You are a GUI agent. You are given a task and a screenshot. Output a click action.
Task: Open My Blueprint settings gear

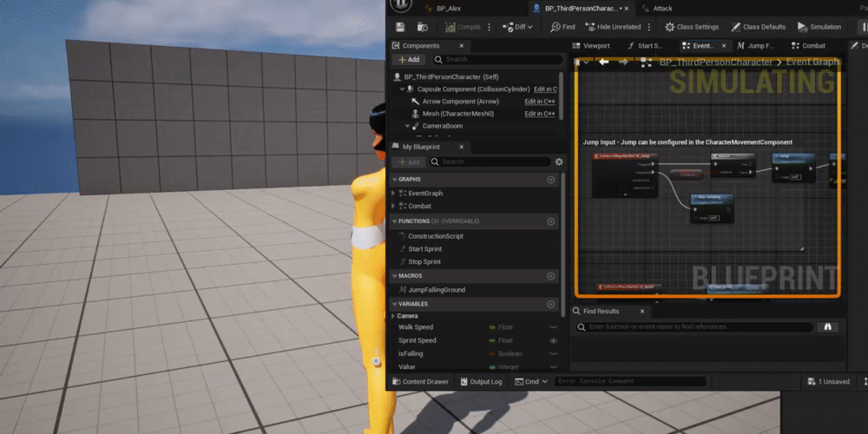(x=559, y=161)
